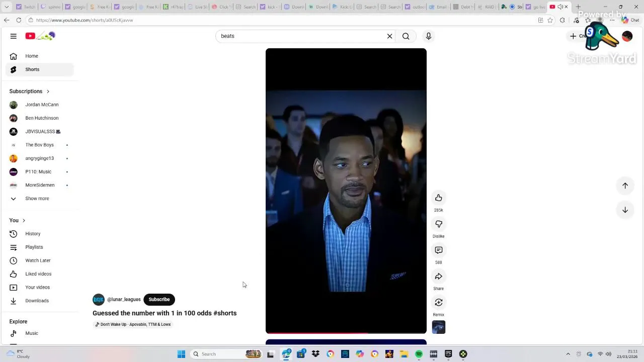Viewport: 644px width, 362px height.
Task: Expand subscriptions with Show more
Action: [40, 199]
